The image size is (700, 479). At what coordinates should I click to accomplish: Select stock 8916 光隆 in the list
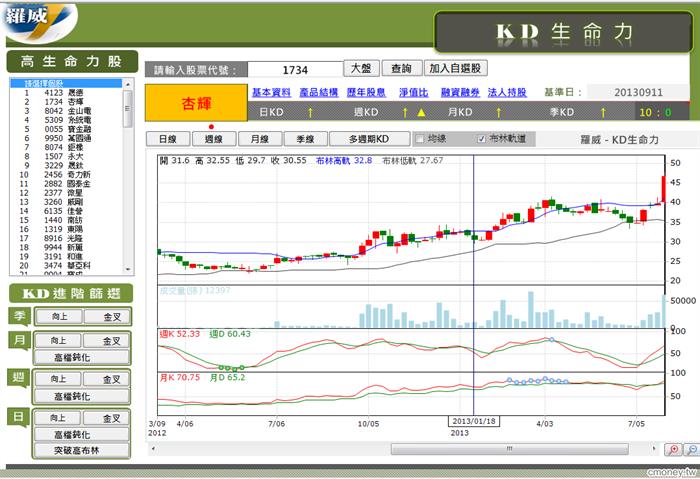coord(66,238)
